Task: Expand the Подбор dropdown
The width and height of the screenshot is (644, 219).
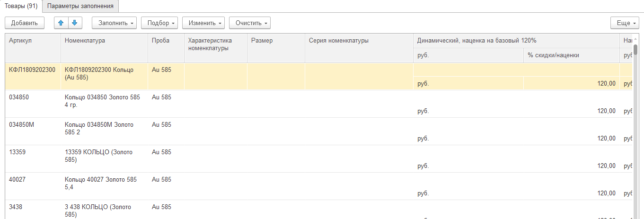Action: [159, 23]
